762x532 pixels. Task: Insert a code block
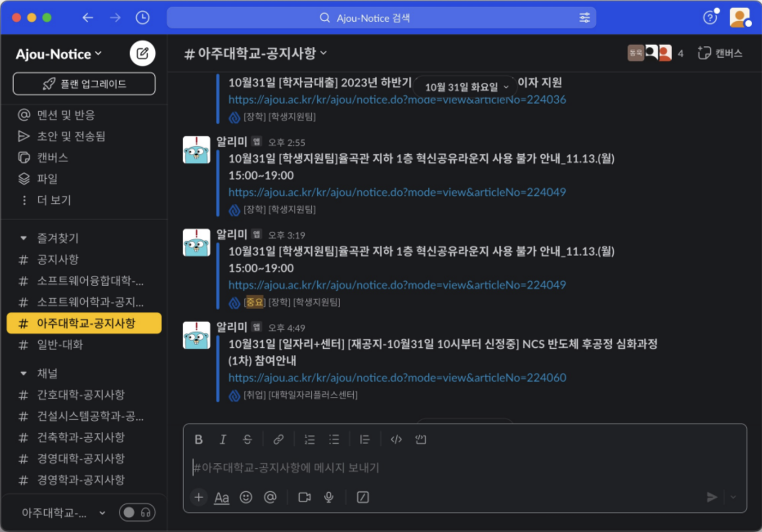coord(421,439)
